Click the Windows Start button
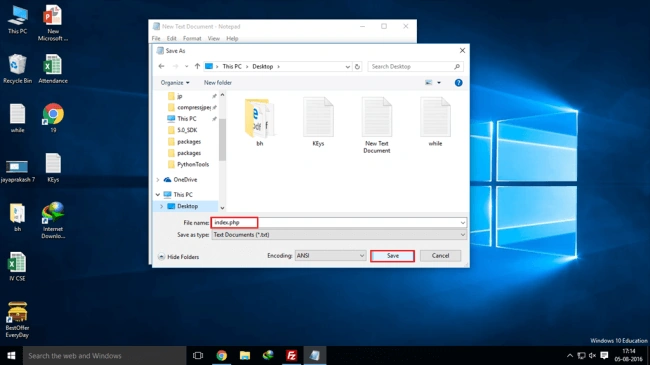 11,355
